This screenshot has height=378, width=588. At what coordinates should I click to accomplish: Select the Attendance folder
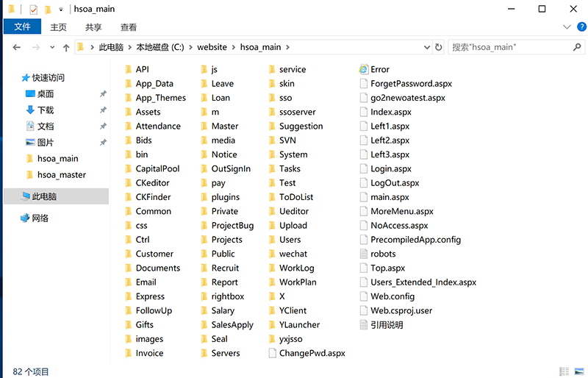(153, 126)
